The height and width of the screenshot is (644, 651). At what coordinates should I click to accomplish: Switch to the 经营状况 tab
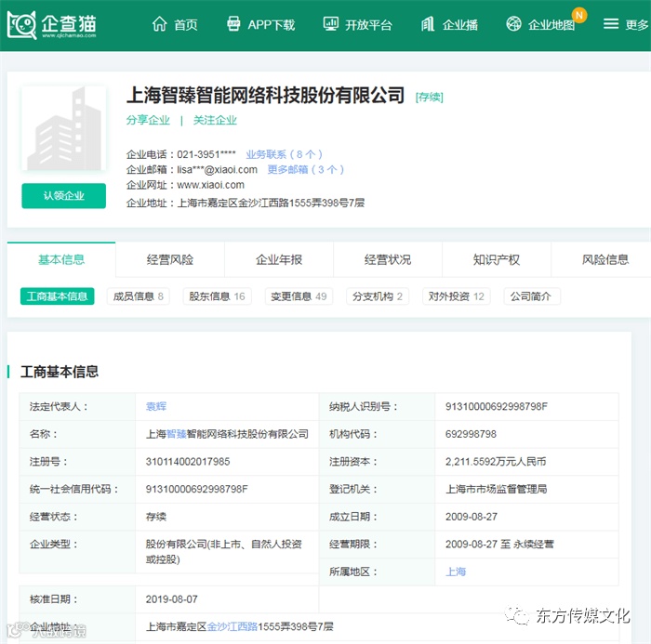388,259
